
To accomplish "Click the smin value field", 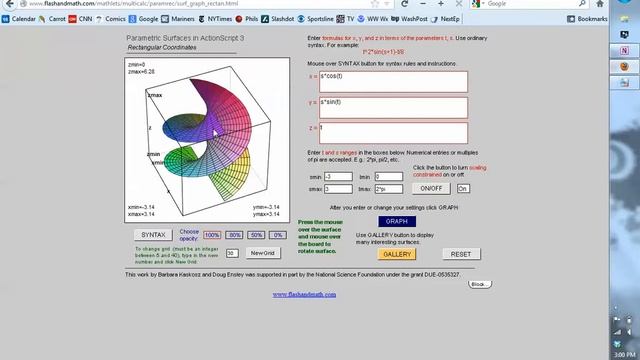I will (338, 176).
